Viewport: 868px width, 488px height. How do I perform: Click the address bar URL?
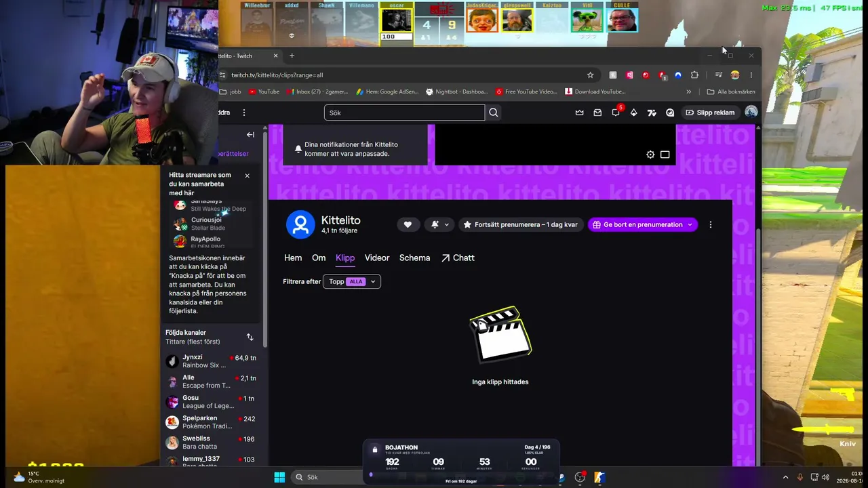pyautogui.click(x=277, y=75)
